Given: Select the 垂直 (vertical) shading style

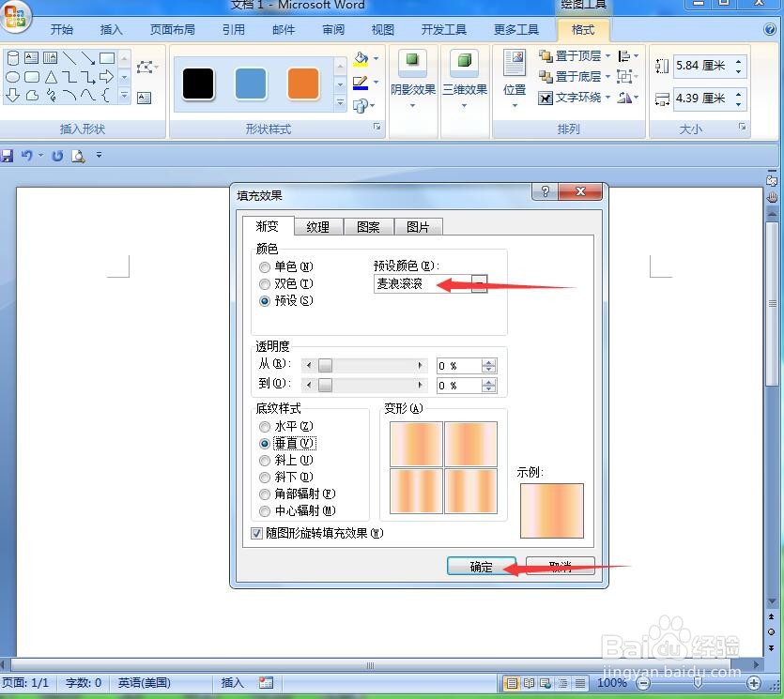Looking at the screenshot, I should coord(265,444).
